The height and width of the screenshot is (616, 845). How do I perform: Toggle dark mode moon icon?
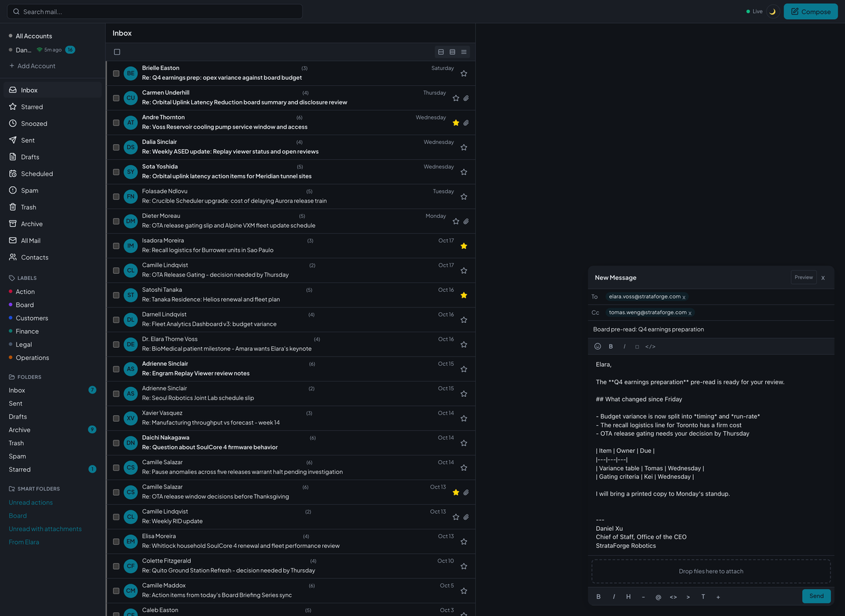point(772,11)
